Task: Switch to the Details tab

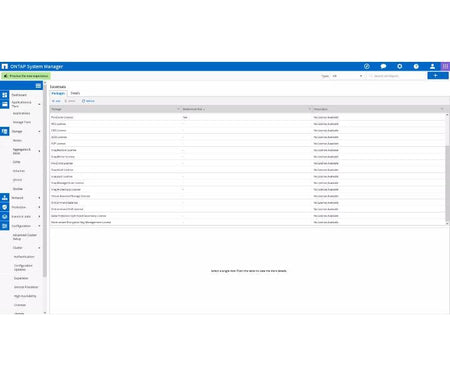Action: click(x=75, y=93)
